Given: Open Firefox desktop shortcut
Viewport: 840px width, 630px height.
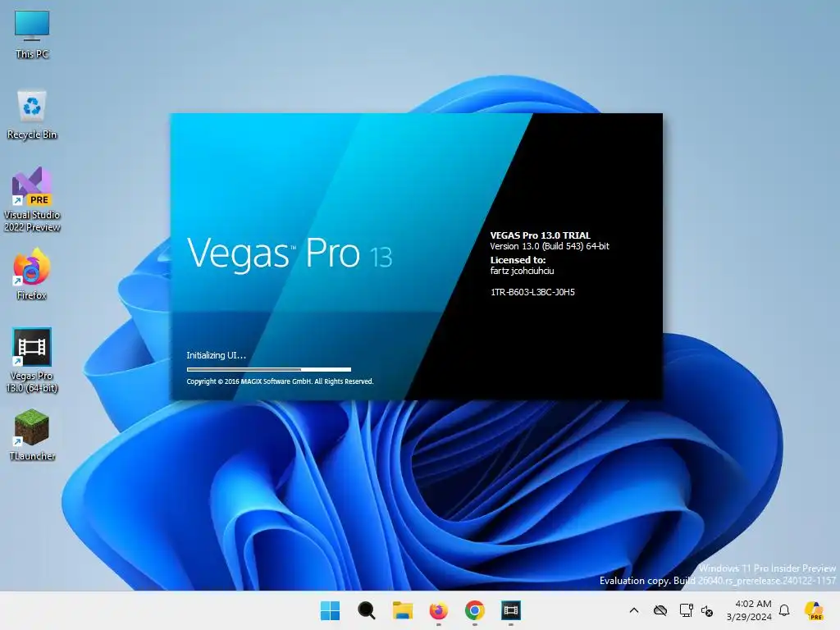Looking at the screenshot, I should (x=32, y=273).
